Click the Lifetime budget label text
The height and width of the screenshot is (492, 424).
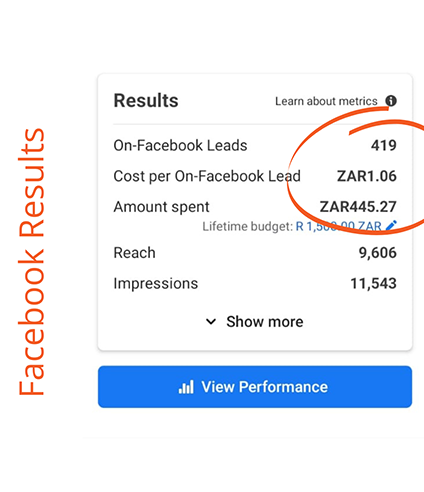coord(248,226)
